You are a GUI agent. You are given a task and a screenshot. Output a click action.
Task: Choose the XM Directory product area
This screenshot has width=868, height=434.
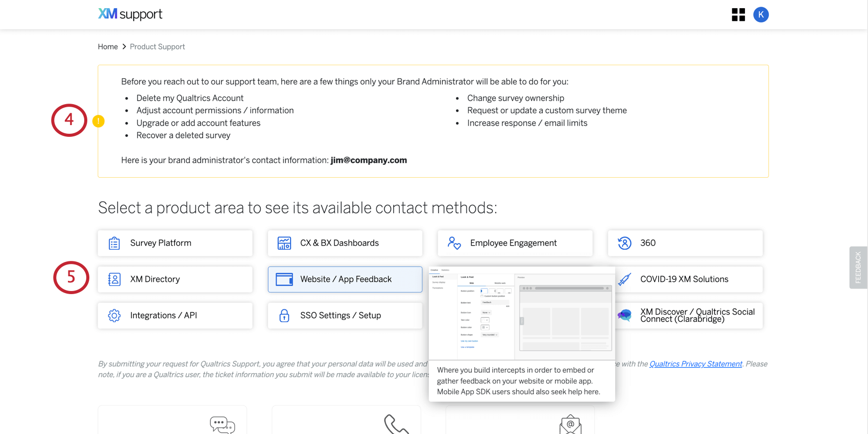pyautogui.click(x=175, y=279)
